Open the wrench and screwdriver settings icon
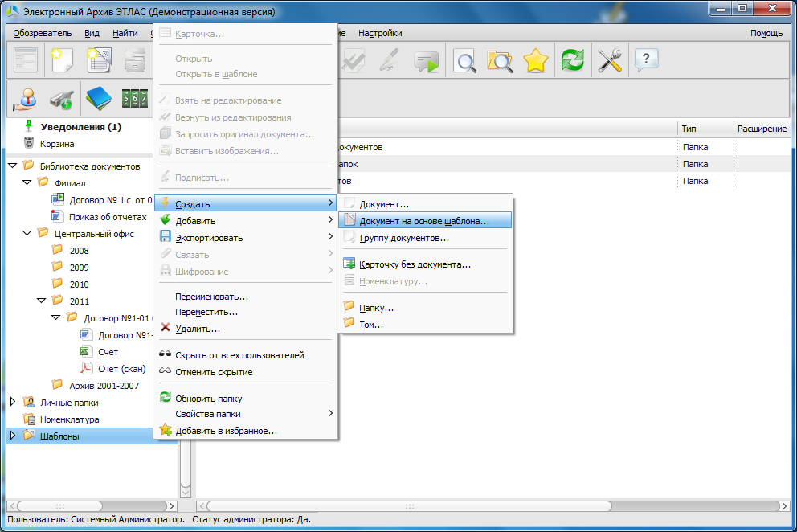797x532 pixels. point(610,61)
